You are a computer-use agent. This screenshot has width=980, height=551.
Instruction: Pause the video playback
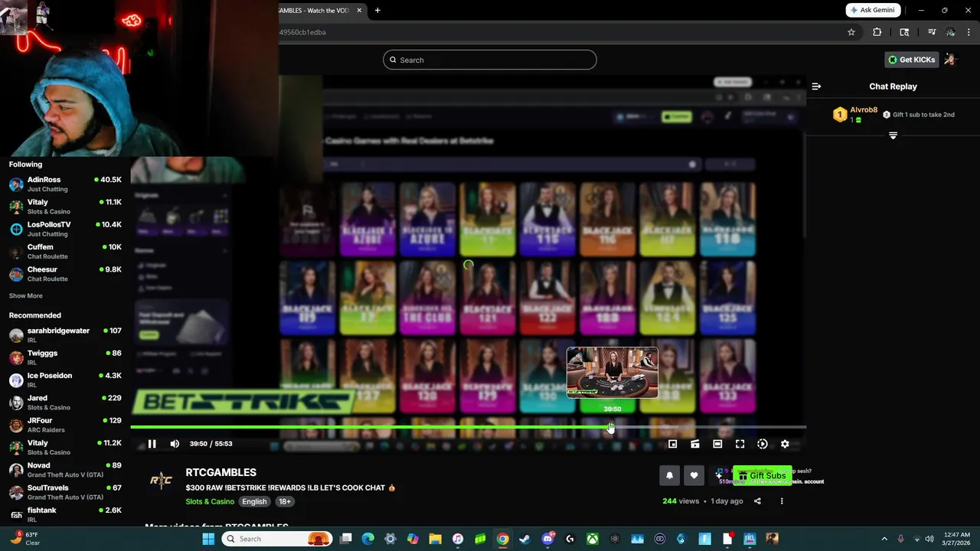click(152, 444)
